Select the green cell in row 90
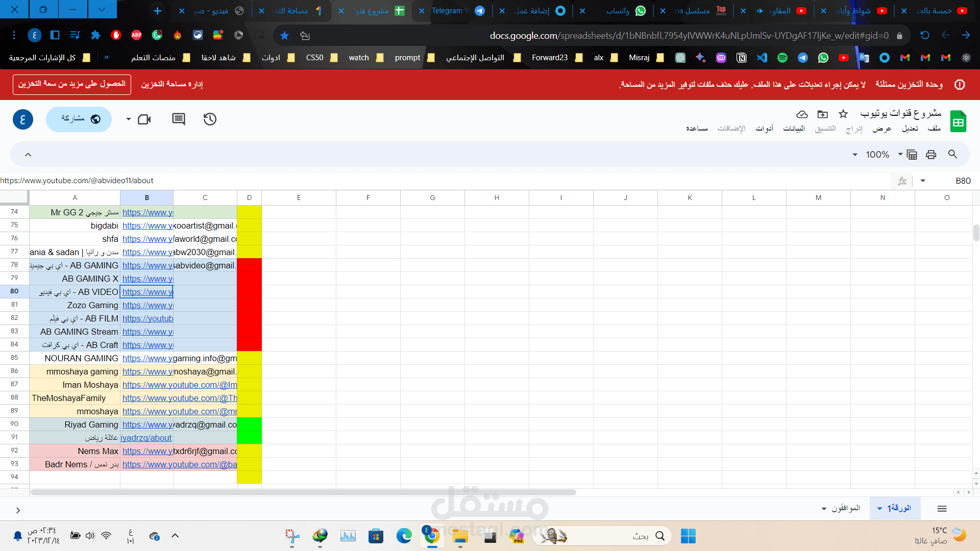The image size is (980, 551). point(249,424)
